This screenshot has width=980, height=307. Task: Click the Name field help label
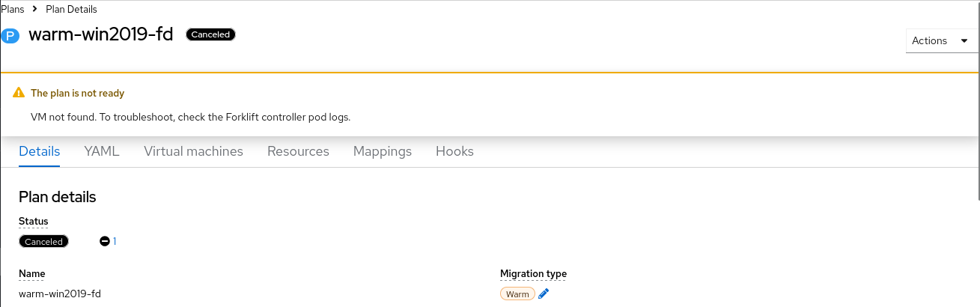[31, 274]
